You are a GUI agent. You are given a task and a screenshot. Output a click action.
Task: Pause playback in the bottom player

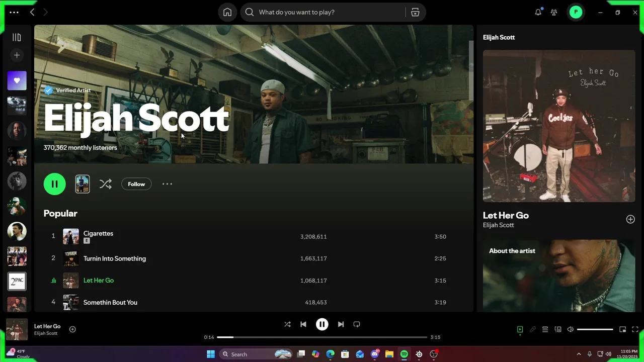pyautogui.click(x=322, y=324)
